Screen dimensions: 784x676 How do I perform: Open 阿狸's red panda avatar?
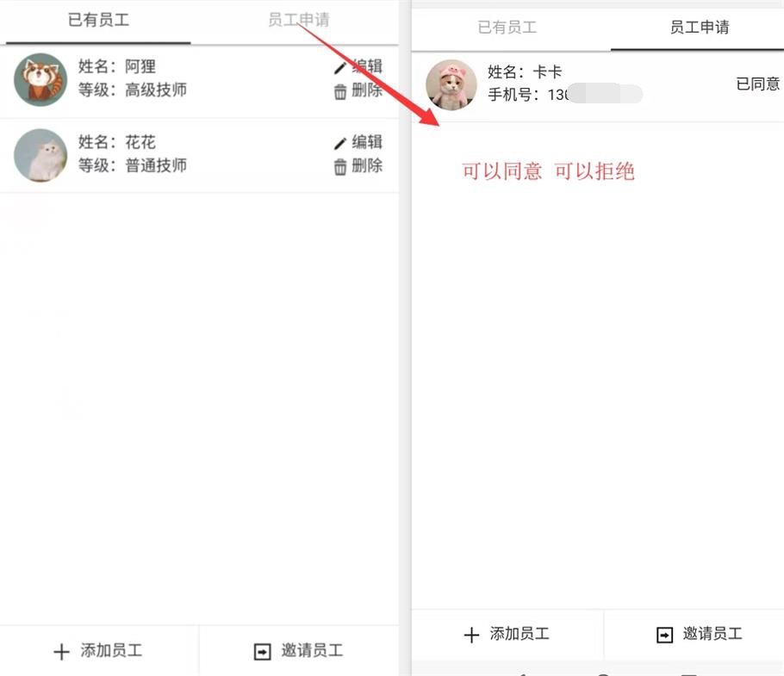point(40,80)
